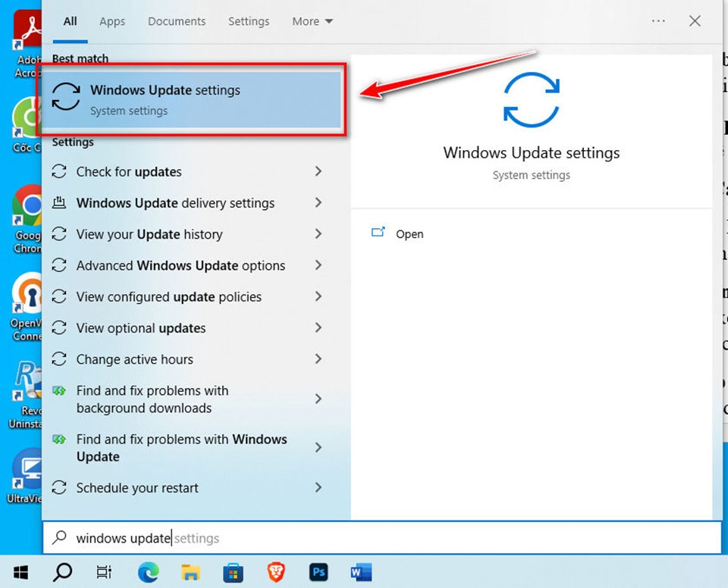Open Microsoft Word taskbar icon
The image size is (728, 588).
(x=361, y=572)
